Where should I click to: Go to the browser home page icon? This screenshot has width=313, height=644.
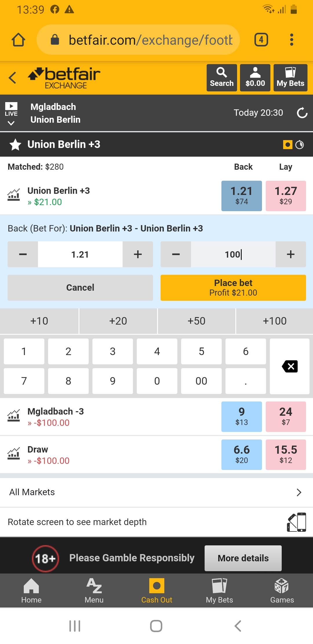pos(18,40)
